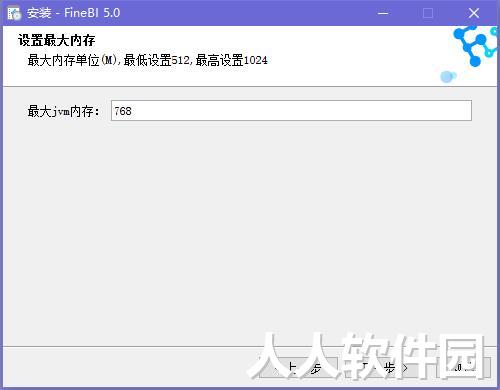Click the heading text 设置最大内存
Viewport: 500px width, 390px height.
[57, 40]
